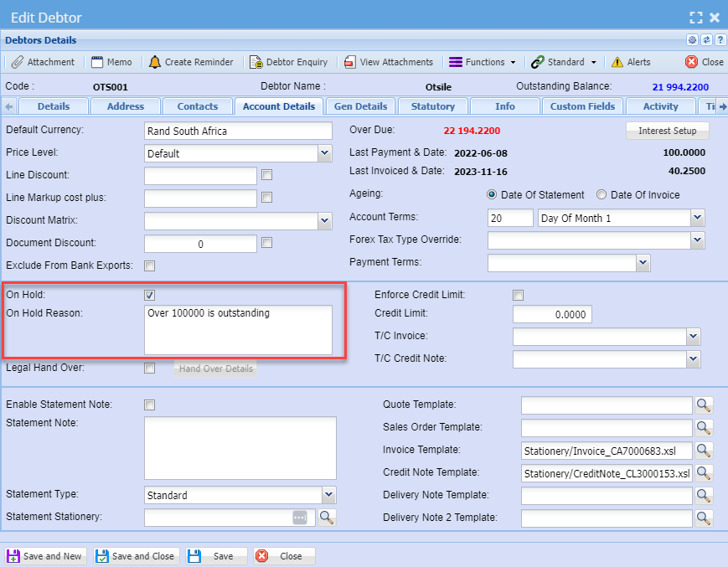The height and width of the screenshot is (567, 728).
Task: Open Debtor Enquiry from the toolbar
Action: pyautogui.click(x=256, y=62)
